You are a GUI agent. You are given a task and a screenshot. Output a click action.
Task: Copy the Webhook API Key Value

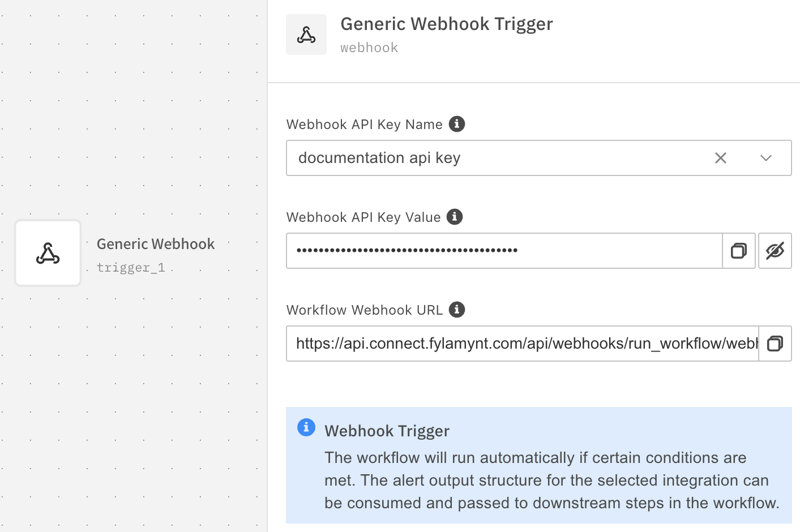coord(739,251)
